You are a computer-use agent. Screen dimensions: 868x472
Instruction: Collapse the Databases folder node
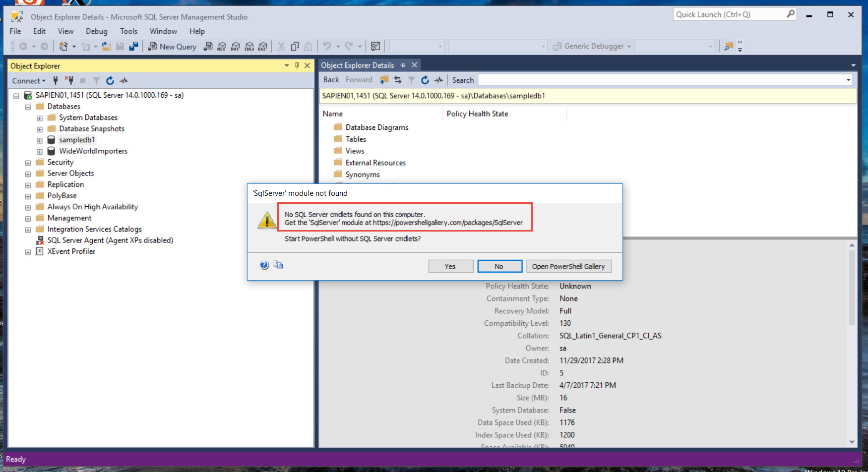point(28,107)
